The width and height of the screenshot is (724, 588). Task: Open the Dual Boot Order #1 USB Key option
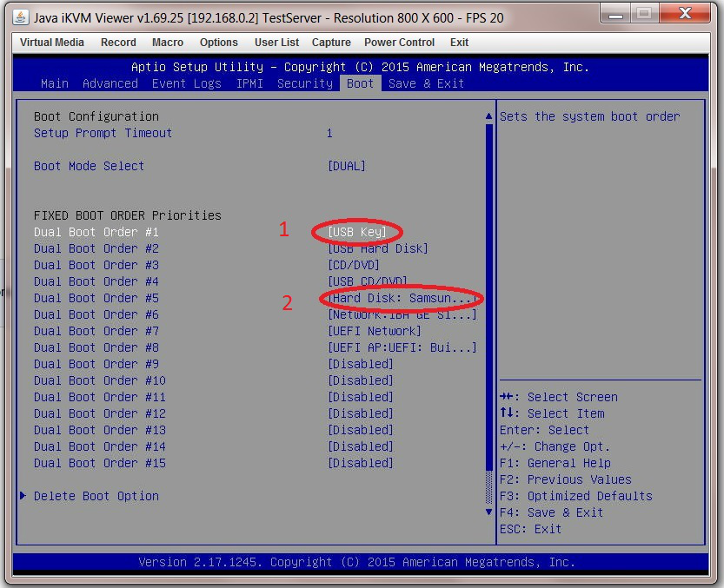[356, 232]
